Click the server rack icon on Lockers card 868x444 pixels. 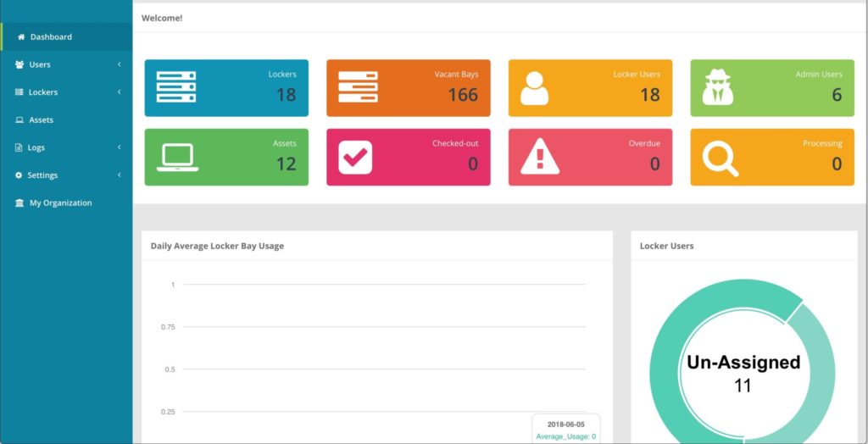176,87
